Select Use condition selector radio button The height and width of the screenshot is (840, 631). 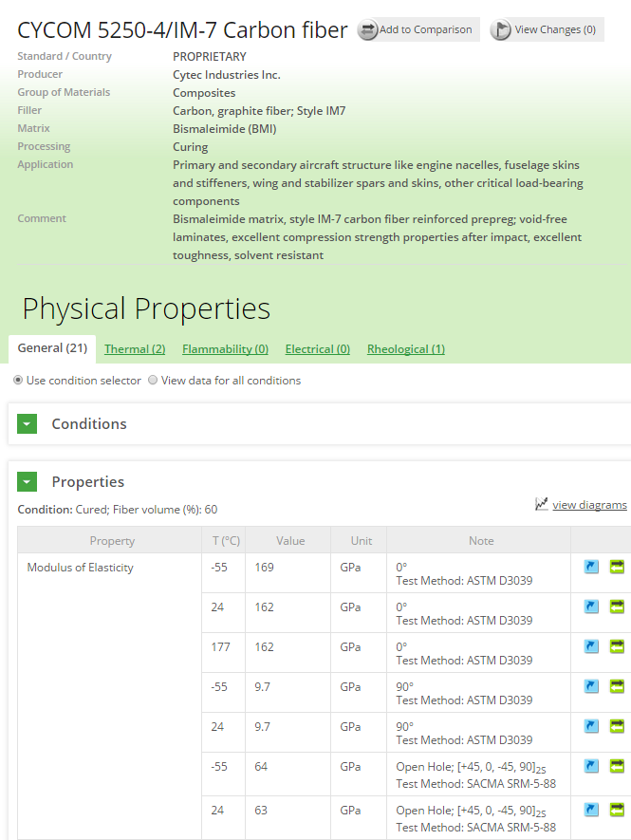(18, 380)
